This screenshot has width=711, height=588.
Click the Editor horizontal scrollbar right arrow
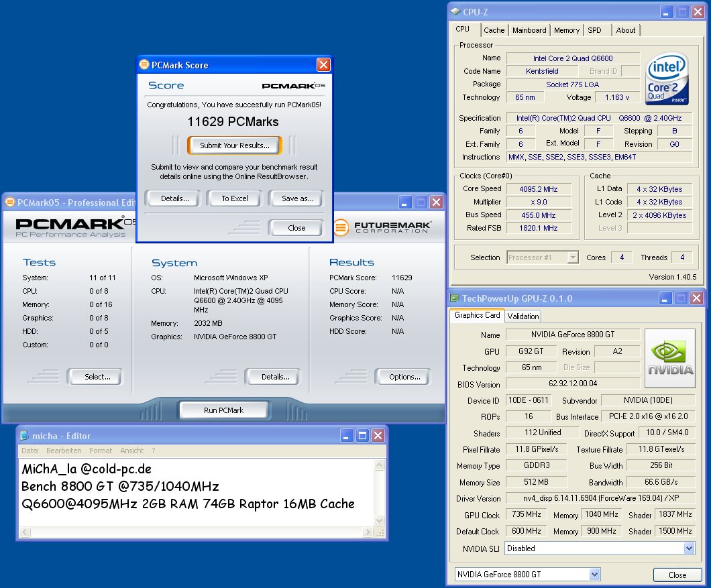click(368, 532)
